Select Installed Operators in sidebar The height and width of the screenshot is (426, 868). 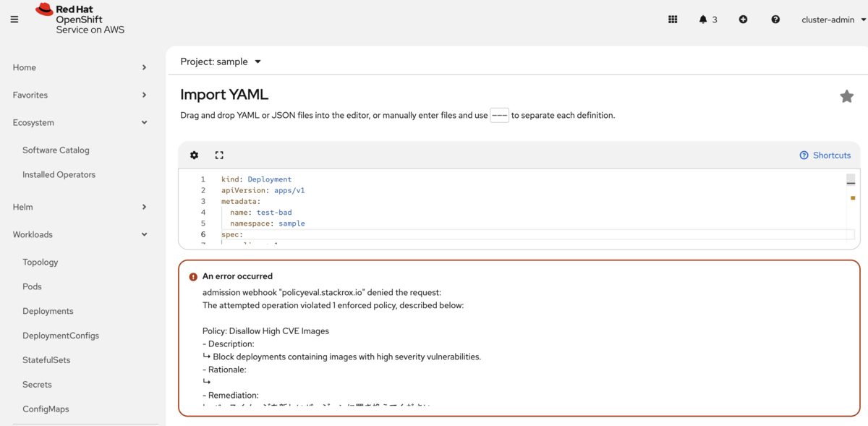(x=59, y=174)
